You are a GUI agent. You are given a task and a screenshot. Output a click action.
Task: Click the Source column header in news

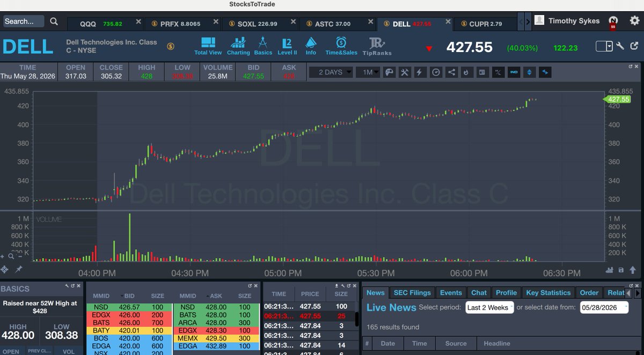tap(456, 343)
